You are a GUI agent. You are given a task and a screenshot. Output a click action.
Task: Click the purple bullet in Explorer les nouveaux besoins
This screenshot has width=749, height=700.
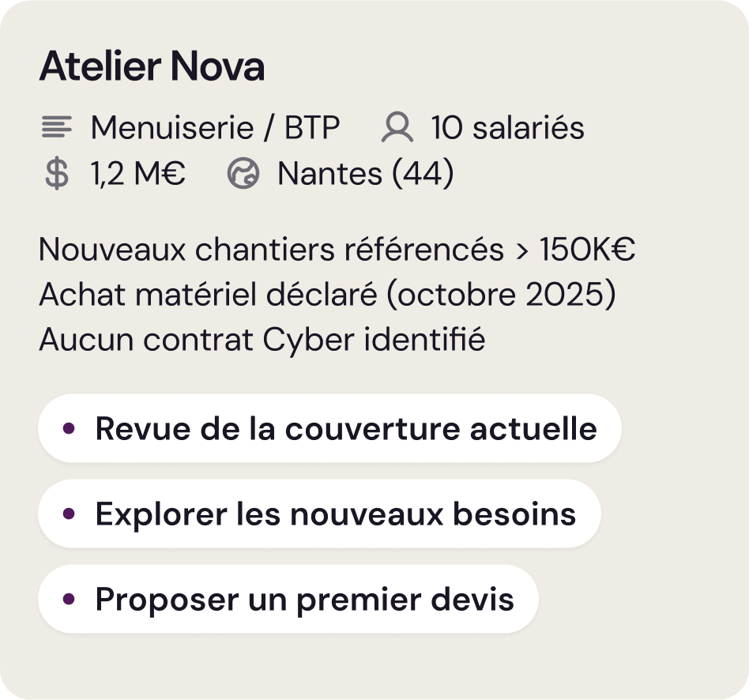tap(69, 514)
